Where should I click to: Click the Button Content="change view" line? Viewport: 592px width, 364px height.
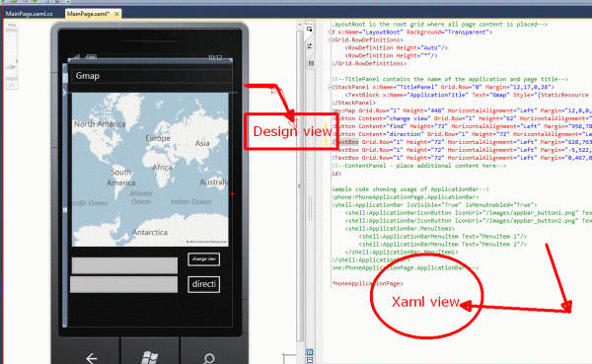(x=462, y=118)
